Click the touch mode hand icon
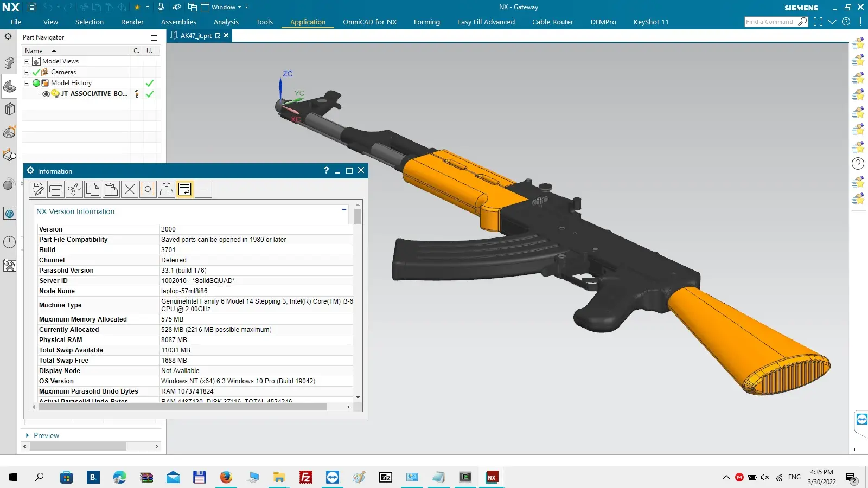Image resolution: width=868 pixels, height=488 pixels. (x=177, y=7)
